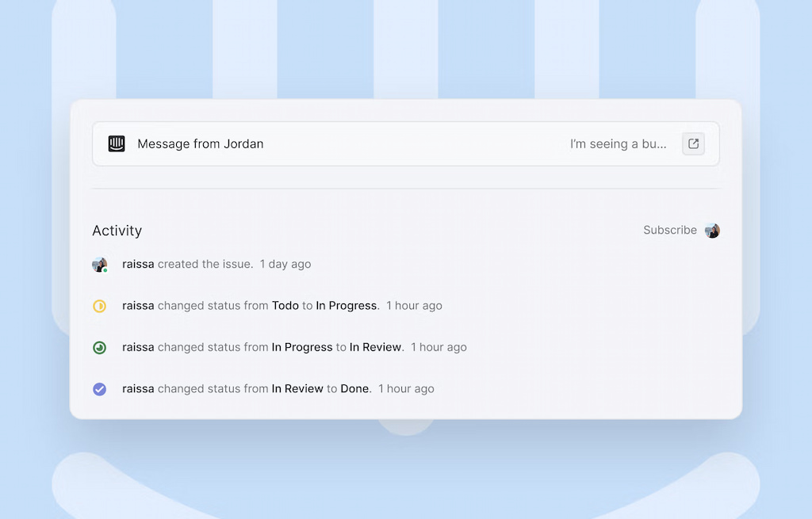Click the "I'm seeing a bu..." message preview
Image resolution: width=812 pixels, height=519 pixels.
[618, 144]
